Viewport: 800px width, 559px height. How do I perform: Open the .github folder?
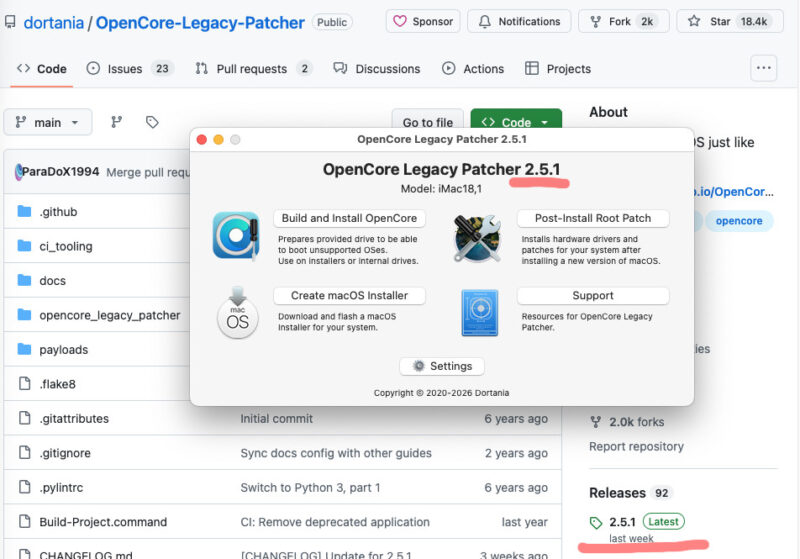coord(58,212)
